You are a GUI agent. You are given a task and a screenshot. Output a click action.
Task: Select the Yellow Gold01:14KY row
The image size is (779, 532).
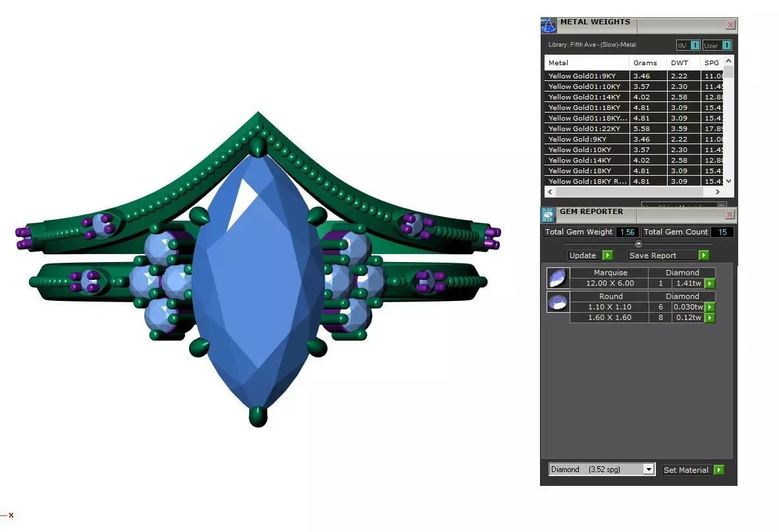(x=634, y=97)
